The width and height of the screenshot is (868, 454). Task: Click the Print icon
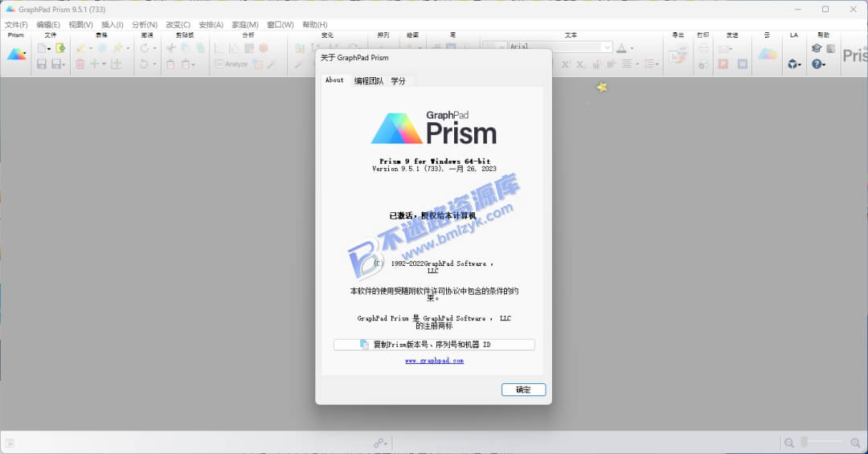pyautogui.click(x=703, y=48)
